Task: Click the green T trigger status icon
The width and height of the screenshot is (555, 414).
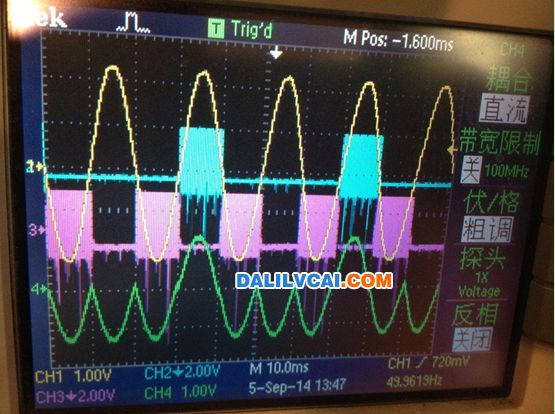Action: click(216, 29)
